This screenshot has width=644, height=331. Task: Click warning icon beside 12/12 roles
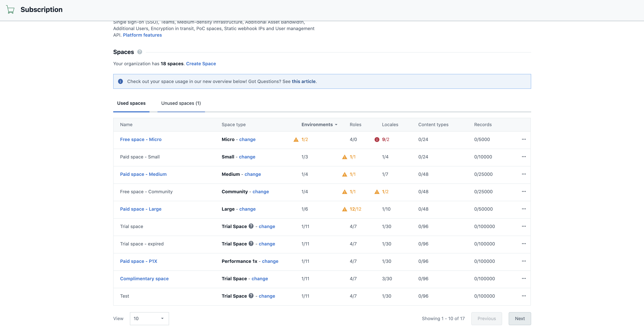click(344, 209)
